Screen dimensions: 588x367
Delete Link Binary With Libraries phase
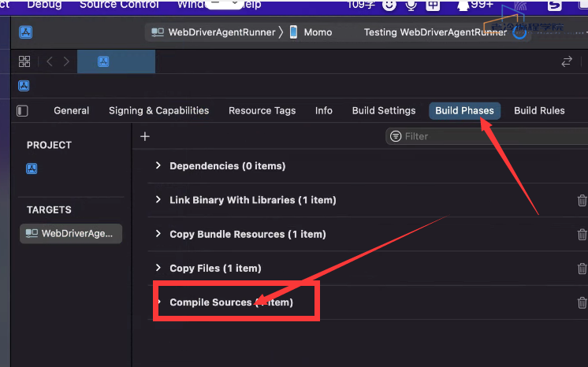pos(582,200)
